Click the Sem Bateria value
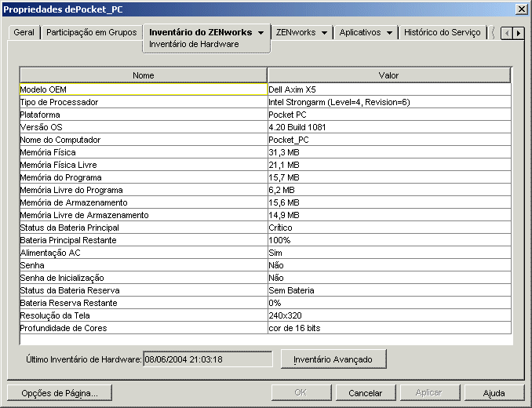Viewport: 532px width, 408px height. click(x=389, y=290)
